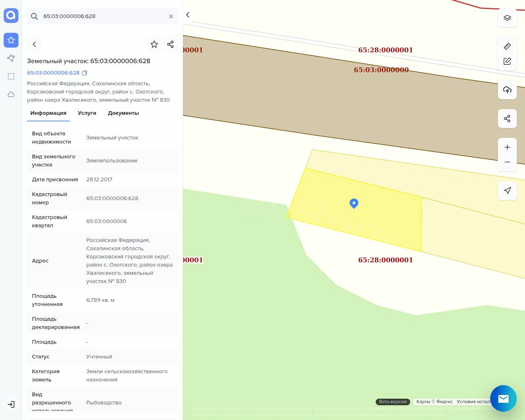The width and height of the screenshot is (525, 420).
Task: Click the cadastral number search field
Action: coord(103,16)
